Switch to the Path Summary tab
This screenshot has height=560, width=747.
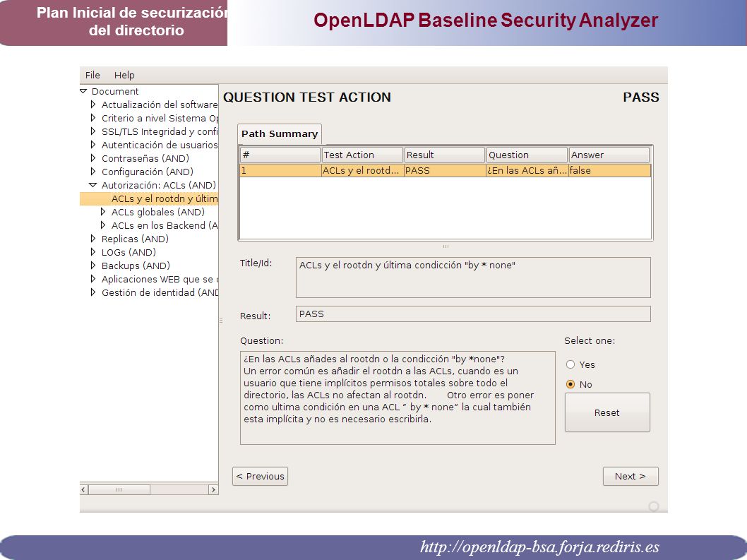[x=280, y=134]
